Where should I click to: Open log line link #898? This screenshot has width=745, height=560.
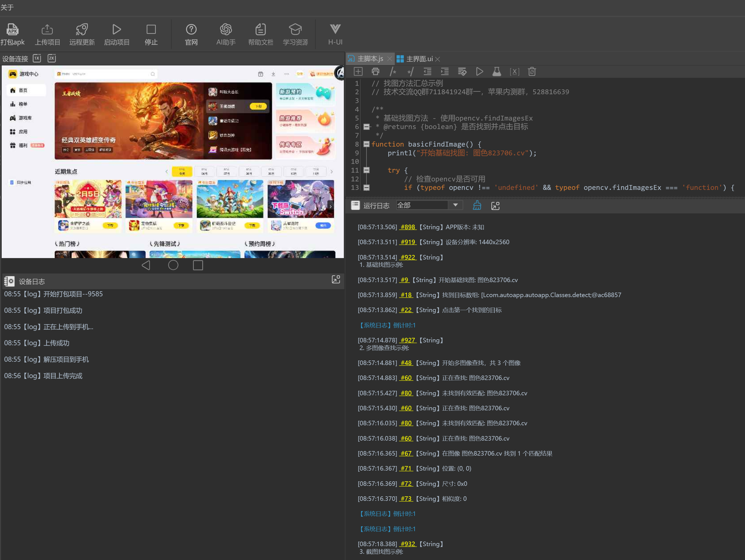click(407, 227)
